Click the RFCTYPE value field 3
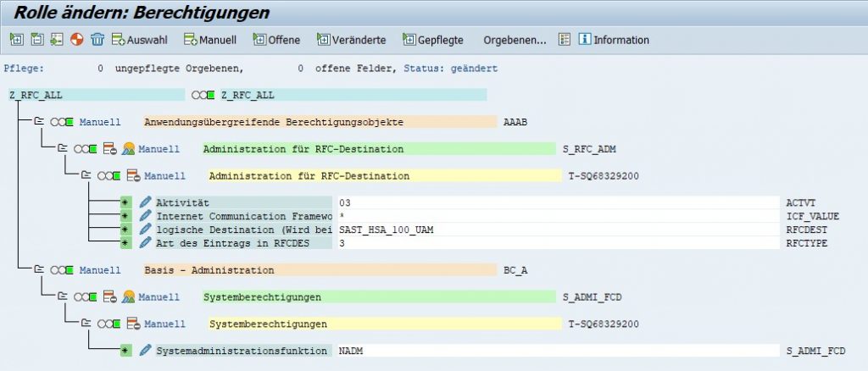 (x=559, y=243)
